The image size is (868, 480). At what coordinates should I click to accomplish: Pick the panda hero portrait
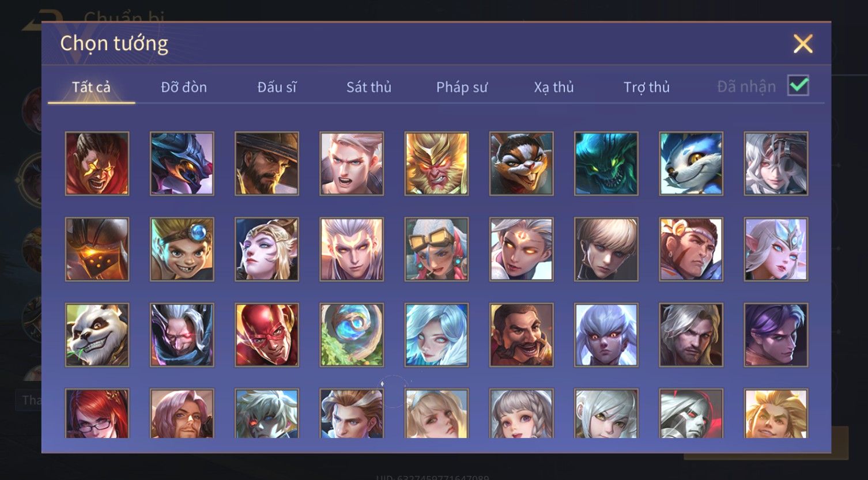click(97, 335)
